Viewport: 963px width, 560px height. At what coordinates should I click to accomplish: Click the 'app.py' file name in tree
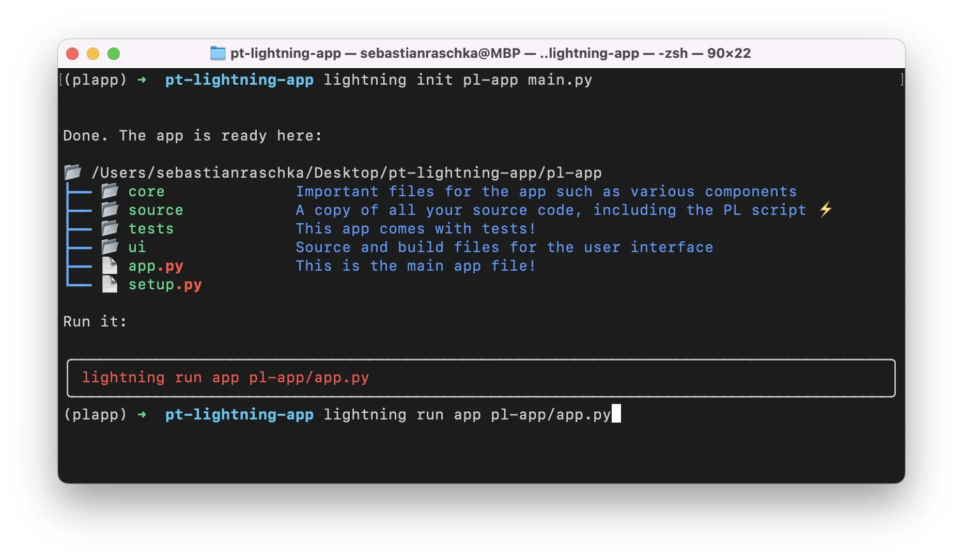pyautogui.click(x=156, y=266)
